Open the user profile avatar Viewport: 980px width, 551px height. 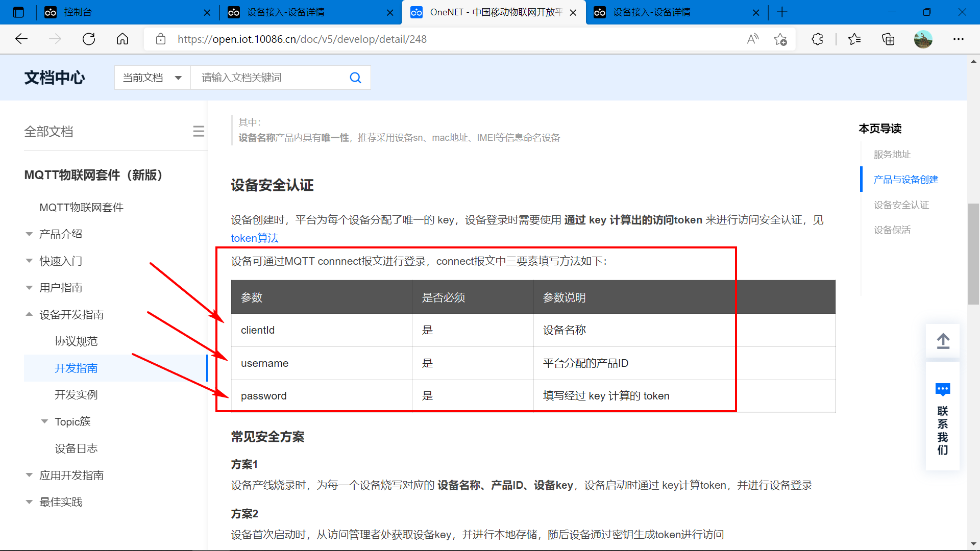[923, 39]
